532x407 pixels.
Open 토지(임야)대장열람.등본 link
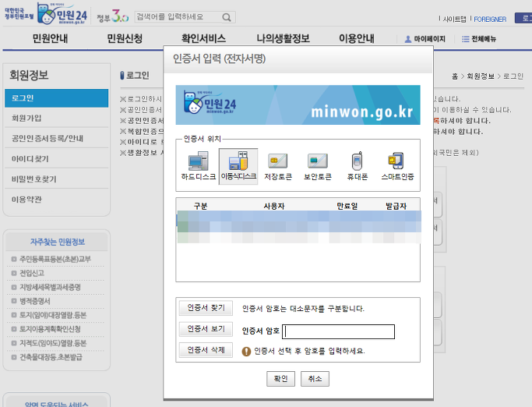(53, 315)
